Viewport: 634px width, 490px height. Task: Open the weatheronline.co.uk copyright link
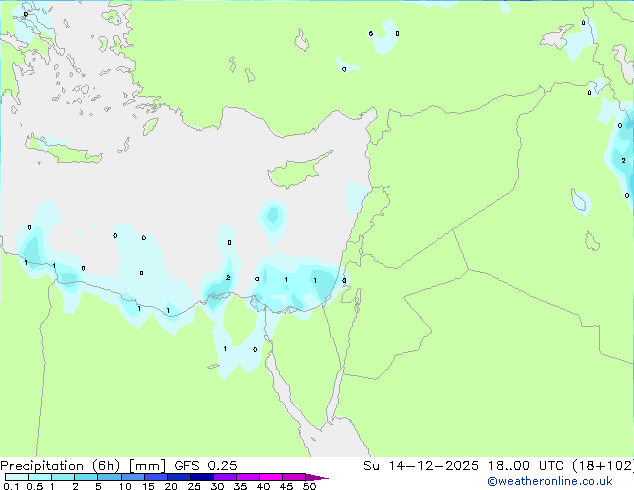[x=550, y=481]
